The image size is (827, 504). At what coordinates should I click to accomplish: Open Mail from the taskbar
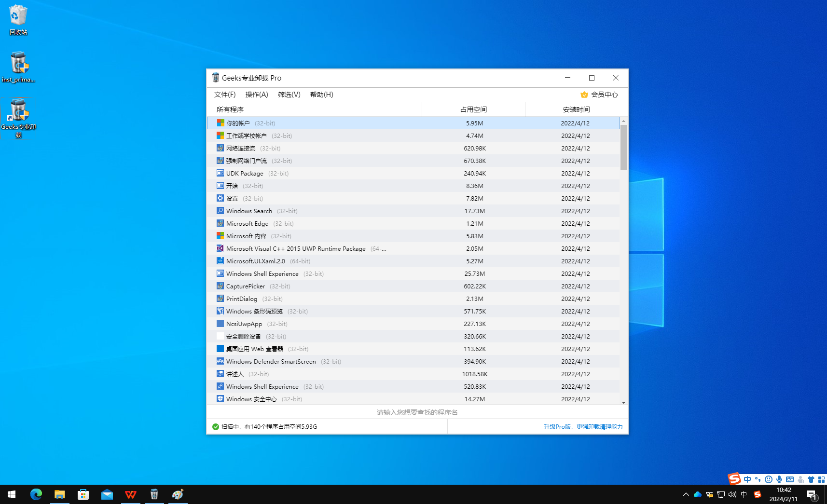point(107,494)
